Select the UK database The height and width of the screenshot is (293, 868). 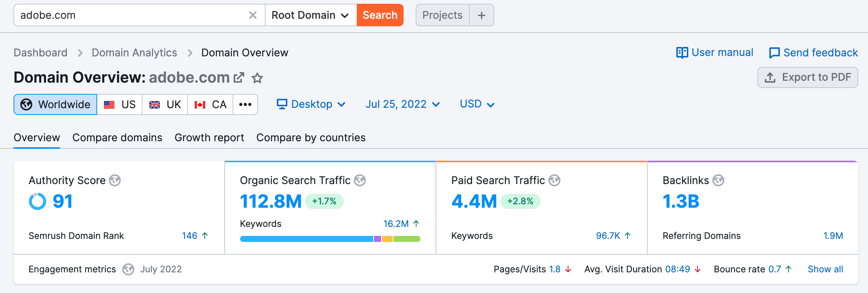click(165, 104)
